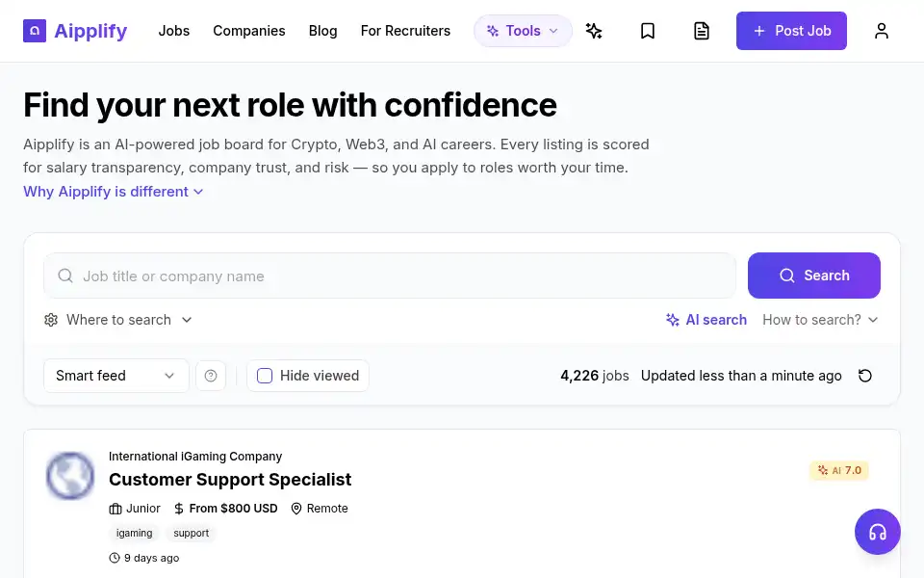The width and height of the screenshot is (924, 578).
Task: Click the Updated less than a minute ago text
Action: tap(741, 376)
